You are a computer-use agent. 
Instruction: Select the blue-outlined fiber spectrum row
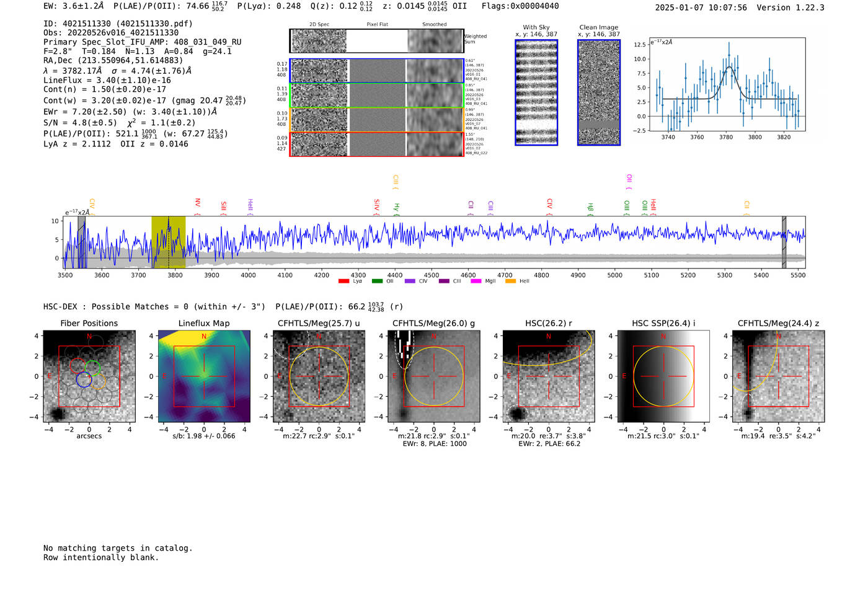tap(376, 71)
